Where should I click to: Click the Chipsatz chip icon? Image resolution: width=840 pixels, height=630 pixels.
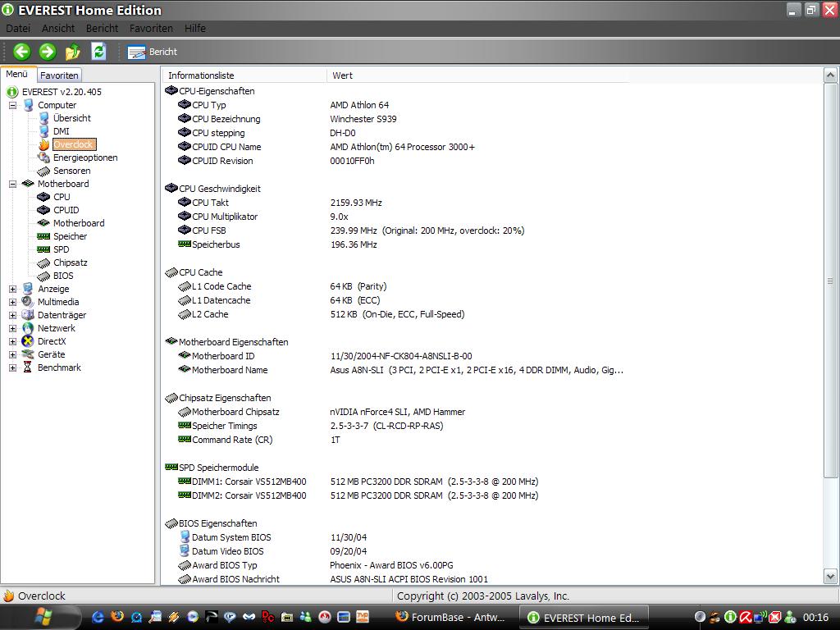pos(43,263)
